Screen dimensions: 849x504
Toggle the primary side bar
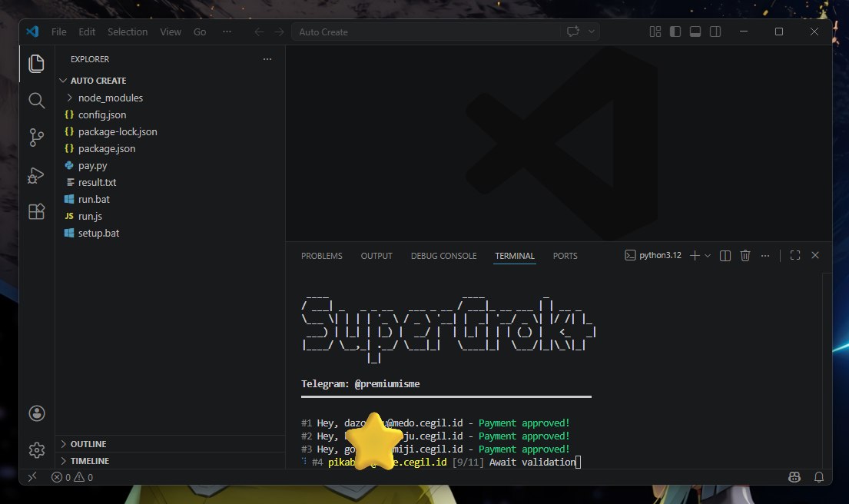click(675, 31)
